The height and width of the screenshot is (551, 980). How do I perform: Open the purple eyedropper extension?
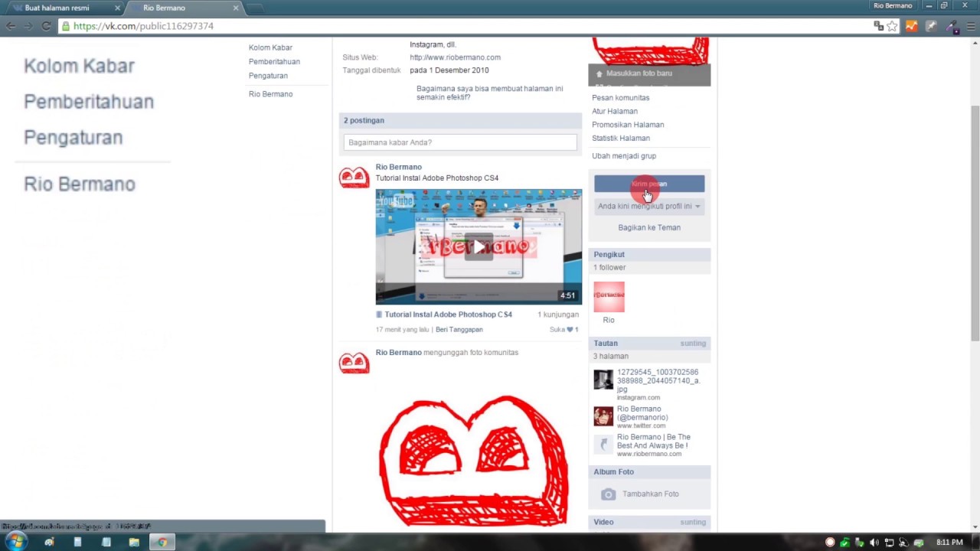coord(952,26)
